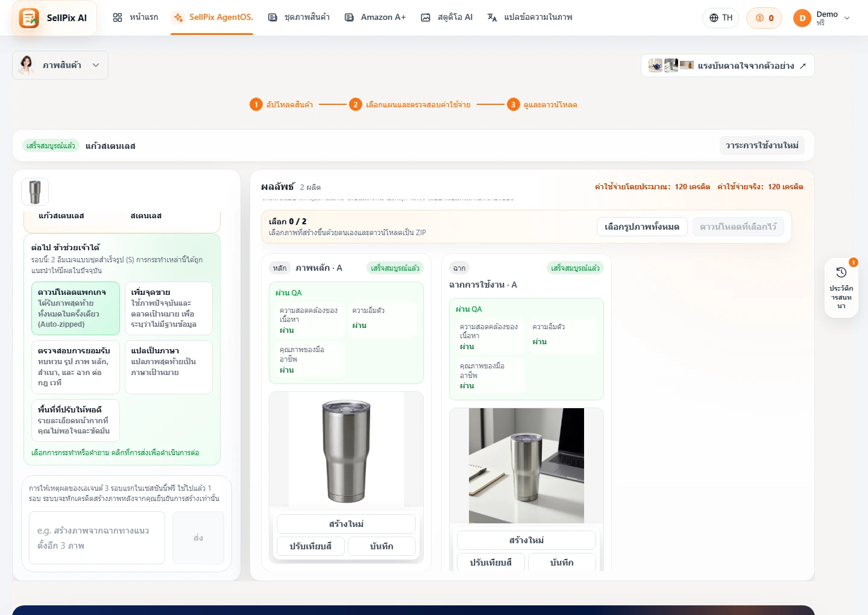
Task: Click the เสร็จสมบูรณ์แล้ว badge beside แก้วสเตนเลส
Action: click(x=51, y=145)
